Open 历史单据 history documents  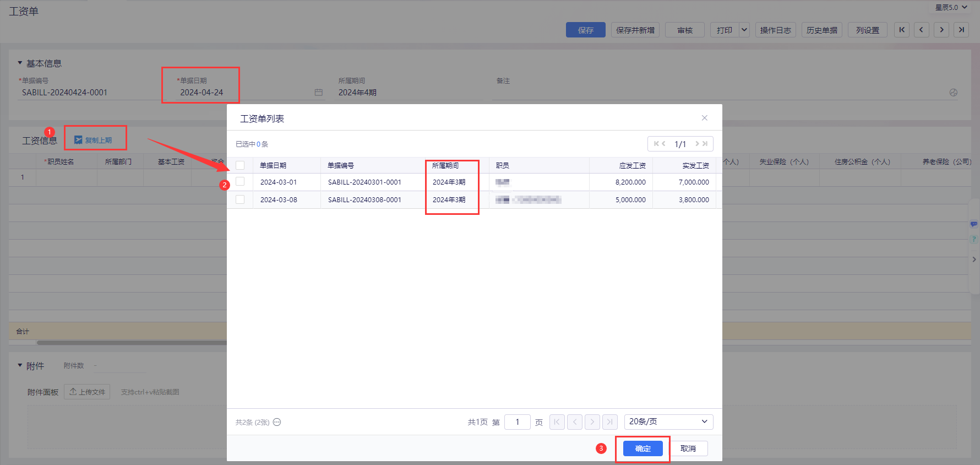coord(822,30)
